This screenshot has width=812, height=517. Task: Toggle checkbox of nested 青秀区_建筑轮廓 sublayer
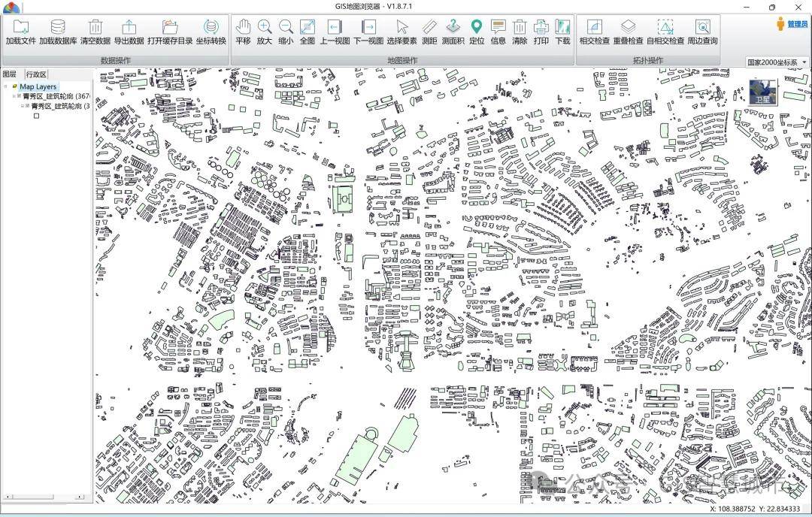pos(28,106)
